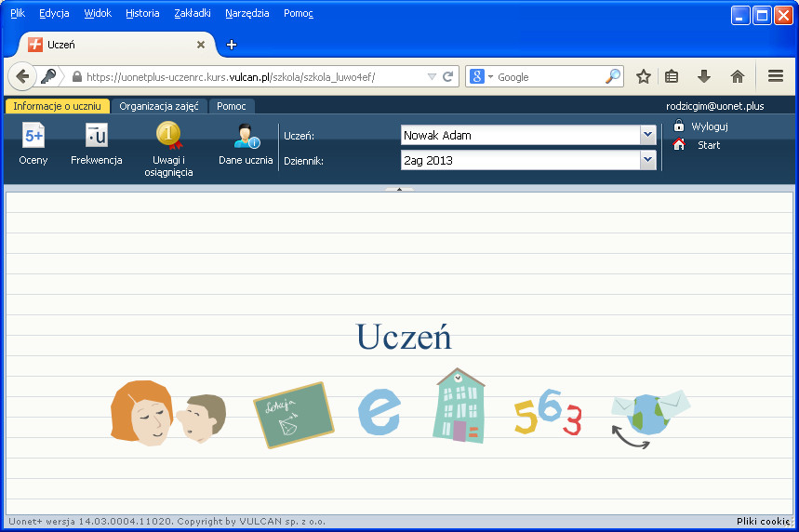This screenshot has width=799, height=532.
Task: Click the padlock security icon in URL bar
Action: [77, 76]
